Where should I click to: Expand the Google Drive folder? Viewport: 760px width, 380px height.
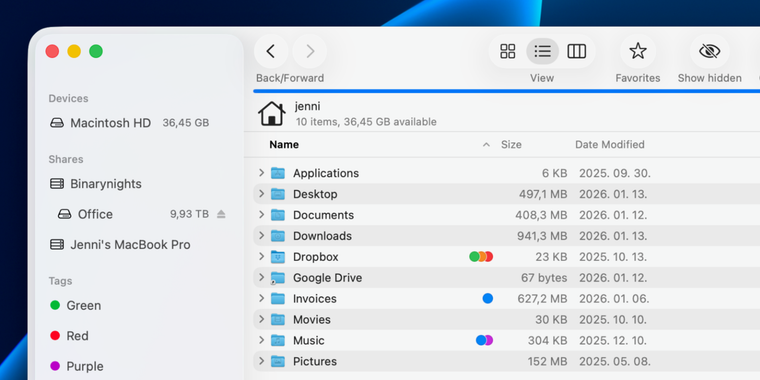(x=261, y=277)
